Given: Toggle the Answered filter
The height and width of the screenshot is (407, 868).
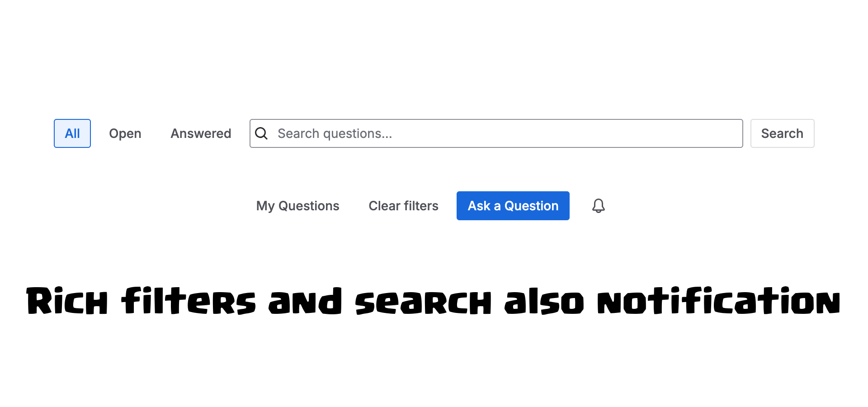Looking at the screenshot, I should [201, 133].
